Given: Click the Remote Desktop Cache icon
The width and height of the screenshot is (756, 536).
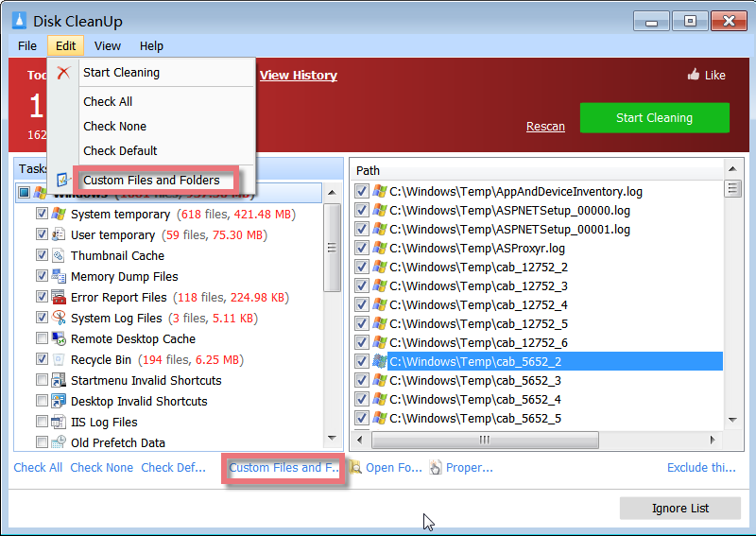Looking at the screenshot, I should 59,338.
